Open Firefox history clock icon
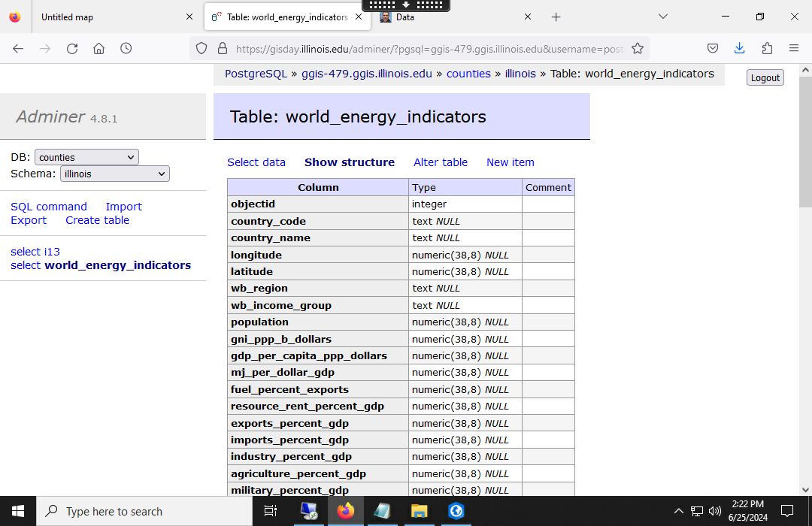 click(x=126, y=48)
